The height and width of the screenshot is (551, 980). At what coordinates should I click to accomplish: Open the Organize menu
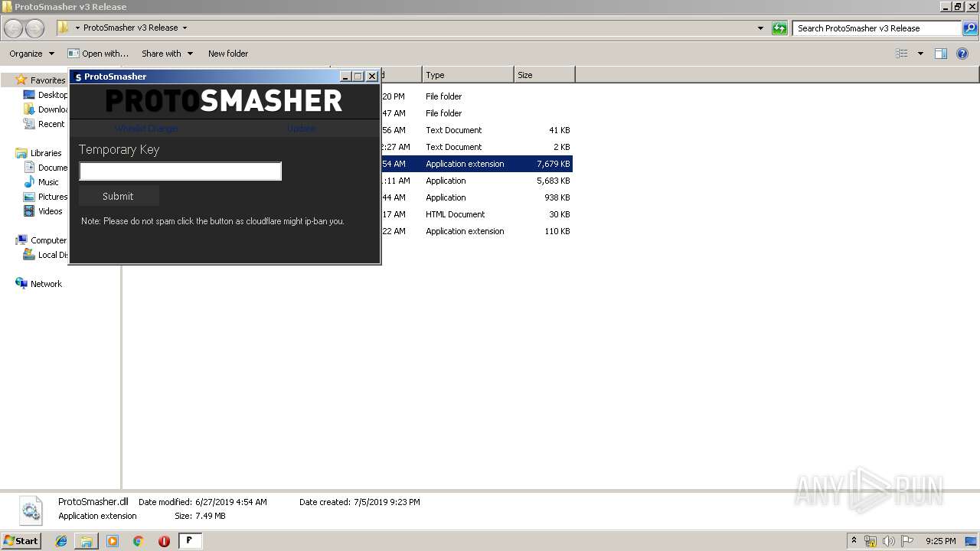[x=31, y=54]
